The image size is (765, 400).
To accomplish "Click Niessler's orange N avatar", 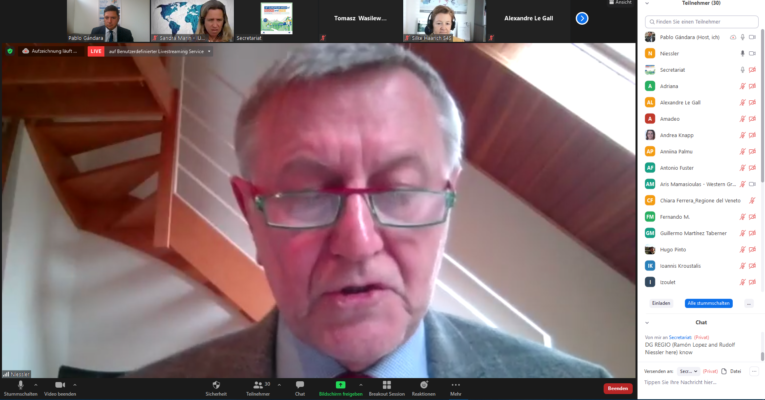I will click(650, 53).
